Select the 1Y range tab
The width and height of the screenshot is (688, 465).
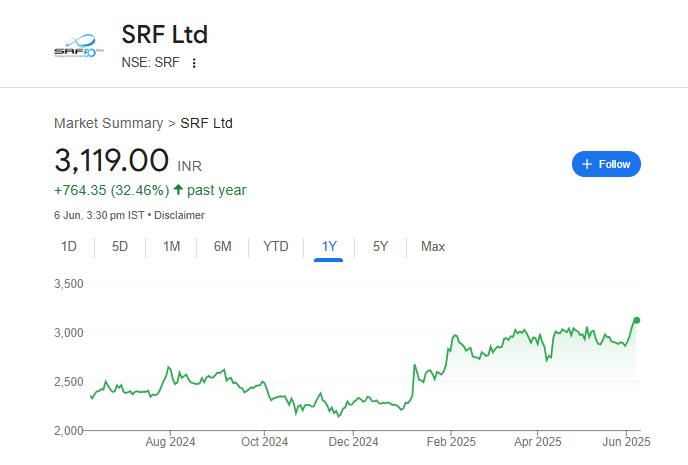[329, 247]
